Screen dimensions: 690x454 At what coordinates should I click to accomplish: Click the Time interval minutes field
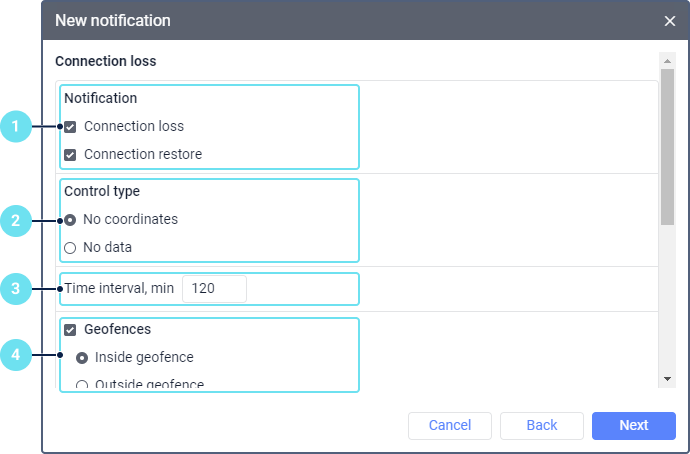point(214,289)
